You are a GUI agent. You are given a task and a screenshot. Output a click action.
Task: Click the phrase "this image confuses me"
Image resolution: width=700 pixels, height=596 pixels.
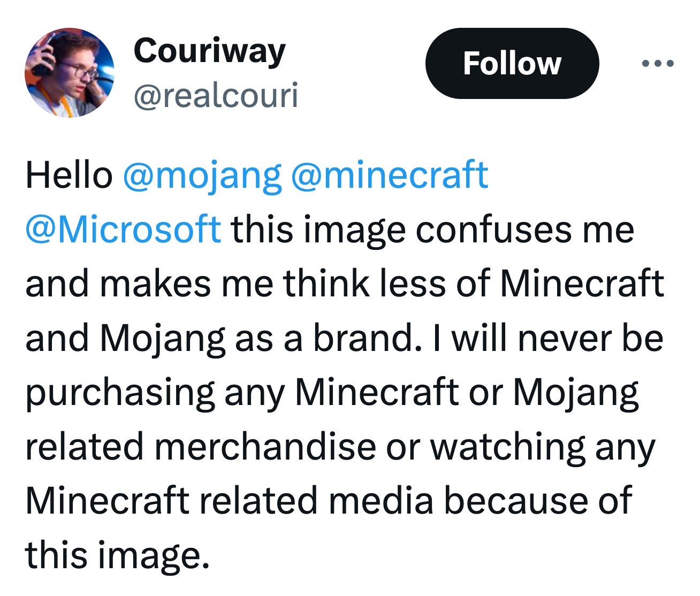click(x=432, y=230)
